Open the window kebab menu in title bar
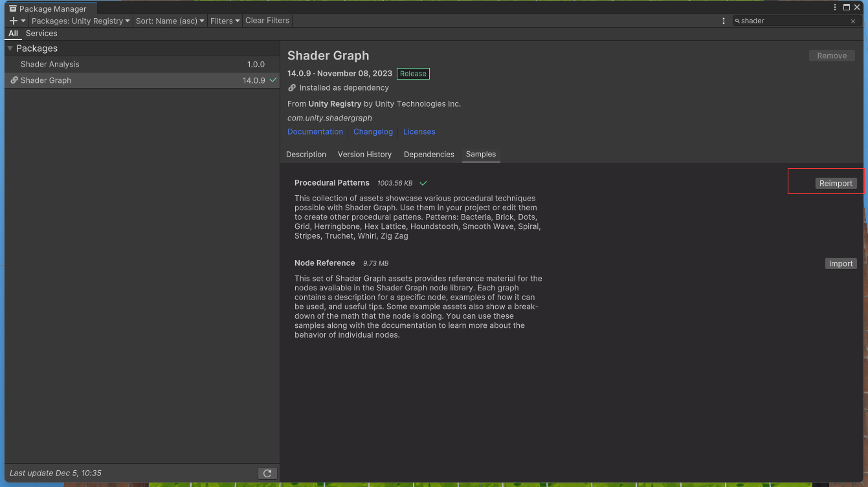This screenshot has height=487, width=868. [834, 7]
